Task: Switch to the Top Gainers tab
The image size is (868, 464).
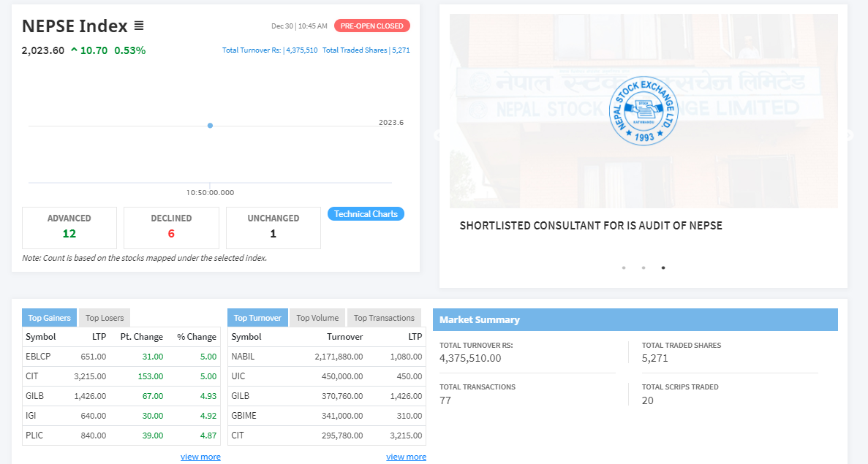Action: coord(49,317)
